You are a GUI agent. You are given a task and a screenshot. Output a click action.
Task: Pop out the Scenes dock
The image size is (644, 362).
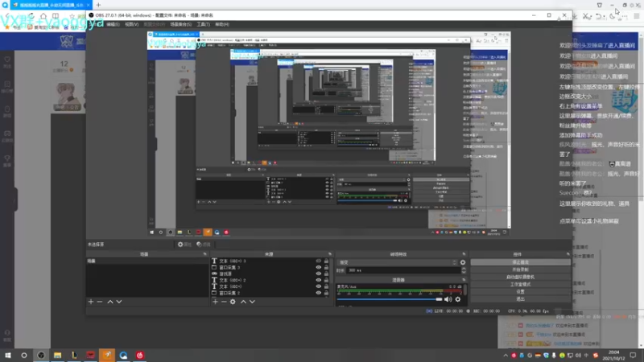205,254
